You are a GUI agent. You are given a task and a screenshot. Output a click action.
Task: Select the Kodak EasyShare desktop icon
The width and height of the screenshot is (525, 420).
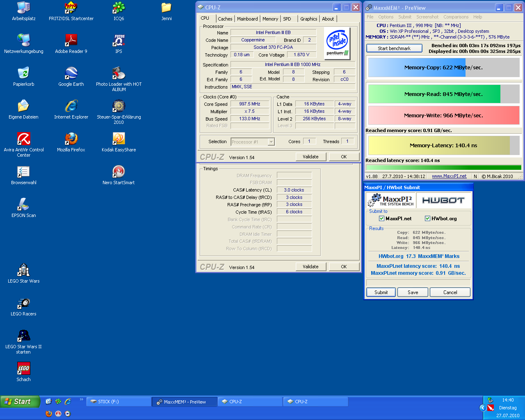pyautogui.click(x=119, y=142)
